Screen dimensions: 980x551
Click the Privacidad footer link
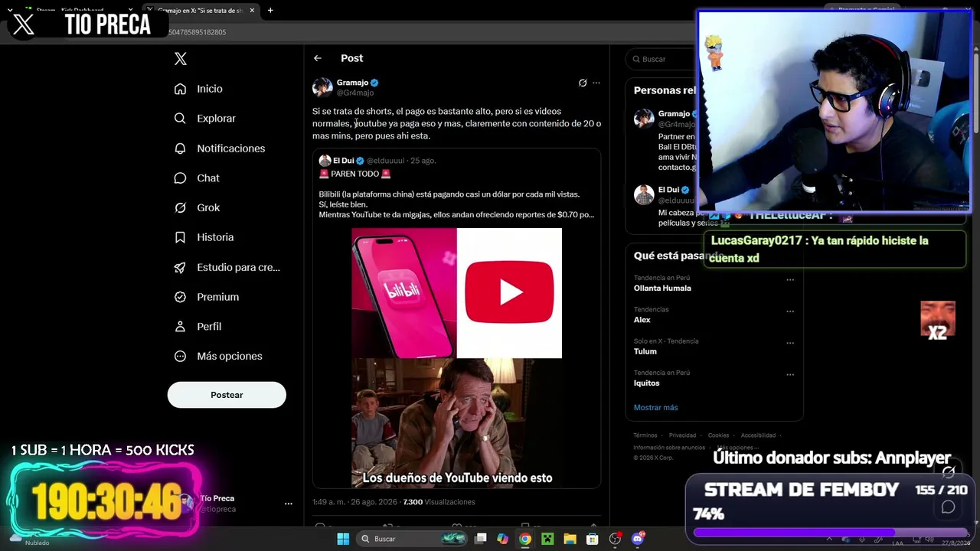(x=683, y=435)
